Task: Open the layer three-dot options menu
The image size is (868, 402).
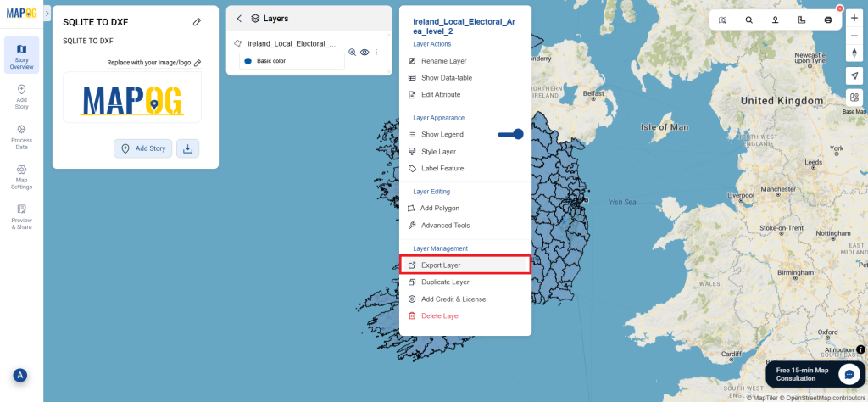Action: click(376, 52)
